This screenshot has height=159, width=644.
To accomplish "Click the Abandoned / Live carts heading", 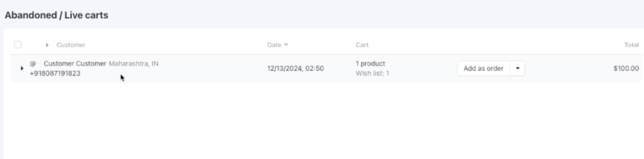I will pos(57,15).
